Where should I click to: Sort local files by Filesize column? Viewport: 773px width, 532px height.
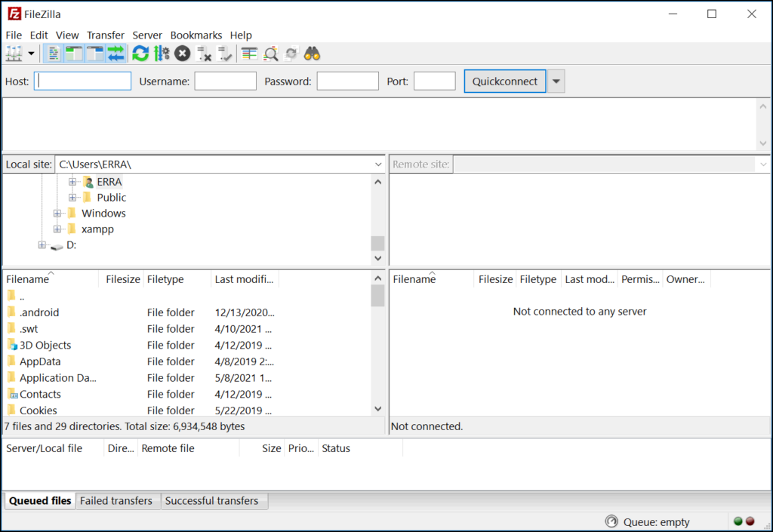[x=122, y=279]
